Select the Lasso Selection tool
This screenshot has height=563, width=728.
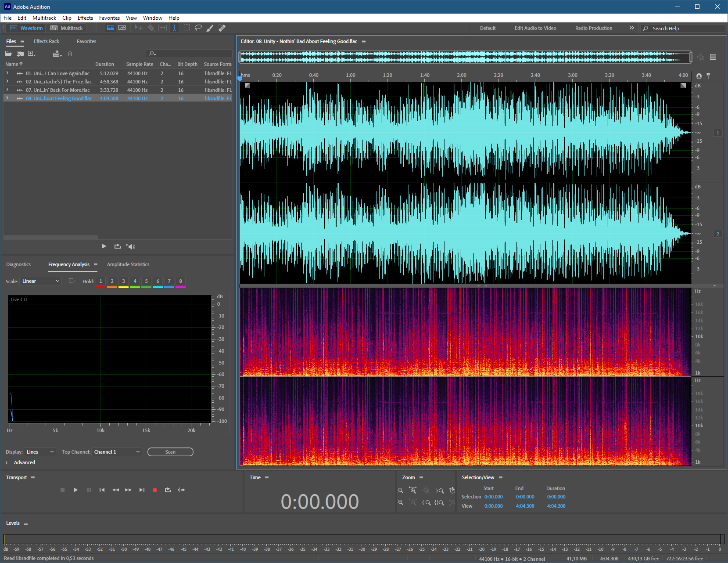coord(198,28)
